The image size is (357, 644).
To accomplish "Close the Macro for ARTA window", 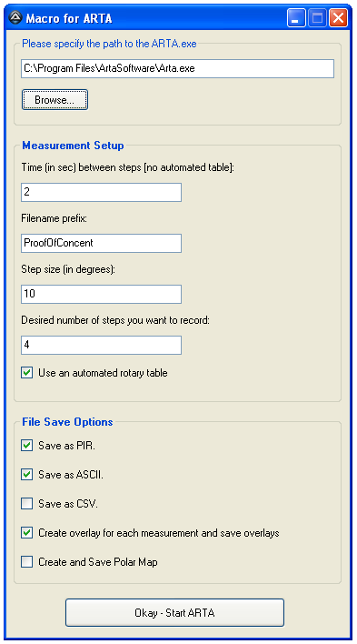I will tap(338, 18).
